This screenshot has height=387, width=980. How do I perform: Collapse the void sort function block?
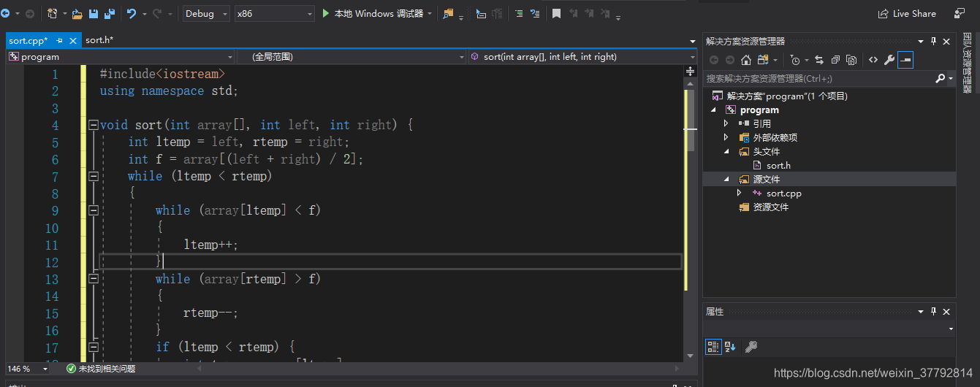pyautogui.click(x=94, y=125)
